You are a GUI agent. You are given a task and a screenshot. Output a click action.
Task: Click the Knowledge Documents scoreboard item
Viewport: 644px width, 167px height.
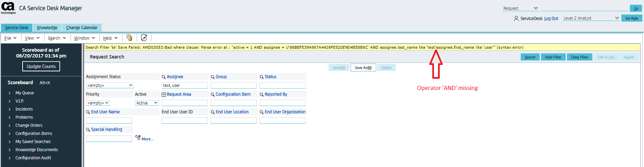click(37, 150)
